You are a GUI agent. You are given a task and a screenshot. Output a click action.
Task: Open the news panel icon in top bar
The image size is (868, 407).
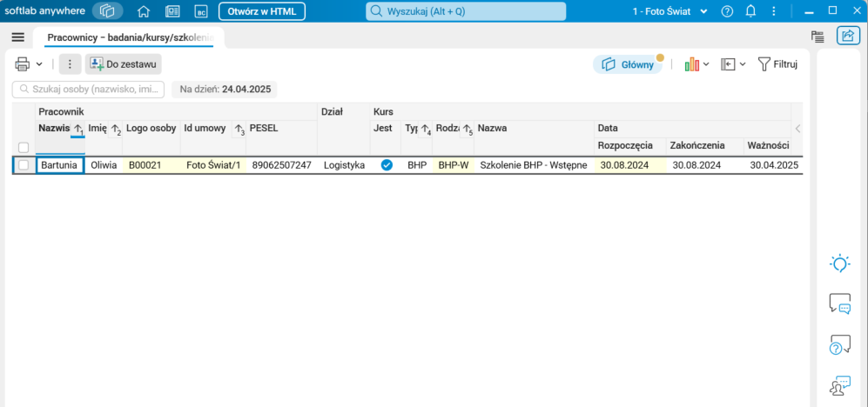coord(172,11)
